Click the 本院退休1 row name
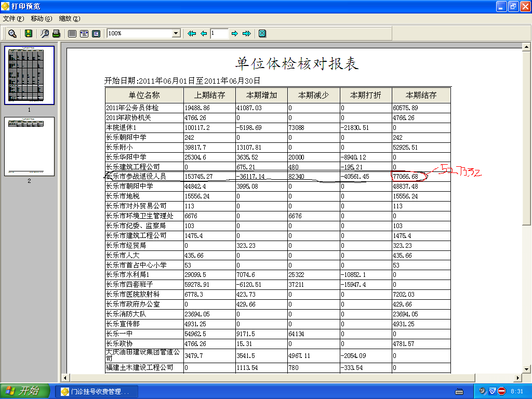 121,128
